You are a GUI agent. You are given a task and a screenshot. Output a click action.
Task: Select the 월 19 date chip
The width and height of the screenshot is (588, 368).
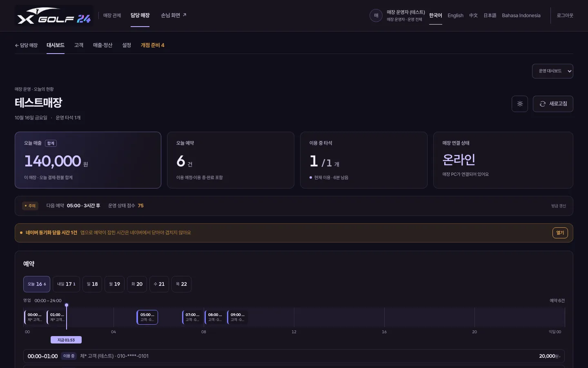point(114,284)
